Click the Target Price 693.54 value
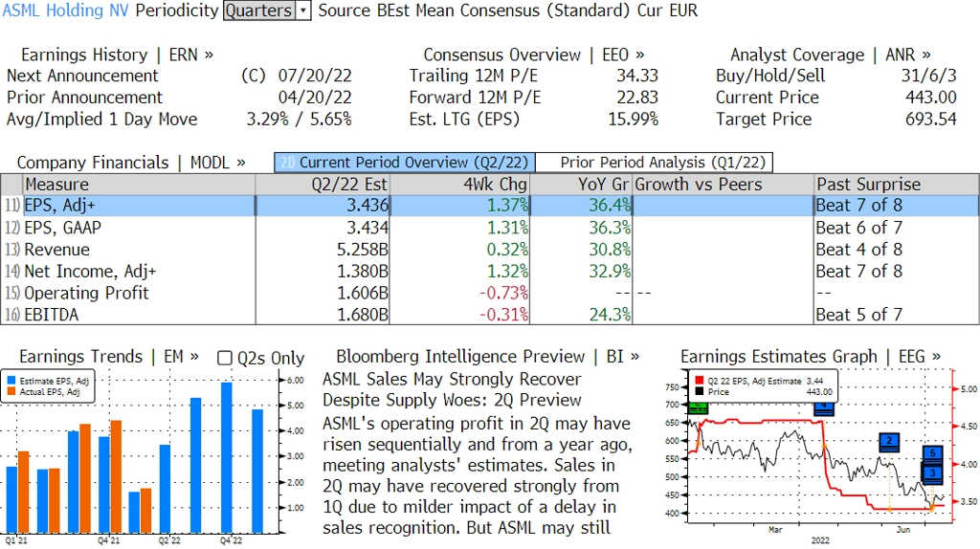 (x=930, y=120)
